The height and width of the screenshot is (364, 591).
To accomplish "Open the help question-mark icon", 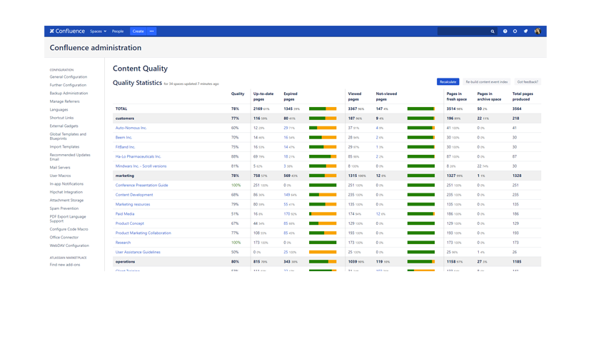I will click(505, 31).
